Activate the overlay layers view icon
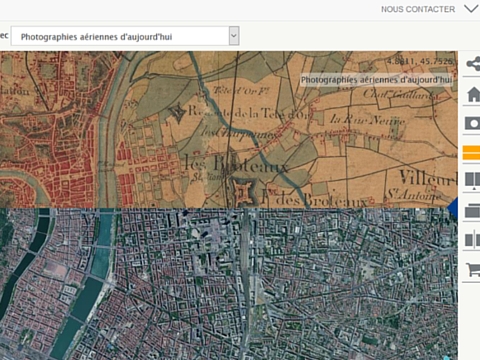 tap(473, 210)
